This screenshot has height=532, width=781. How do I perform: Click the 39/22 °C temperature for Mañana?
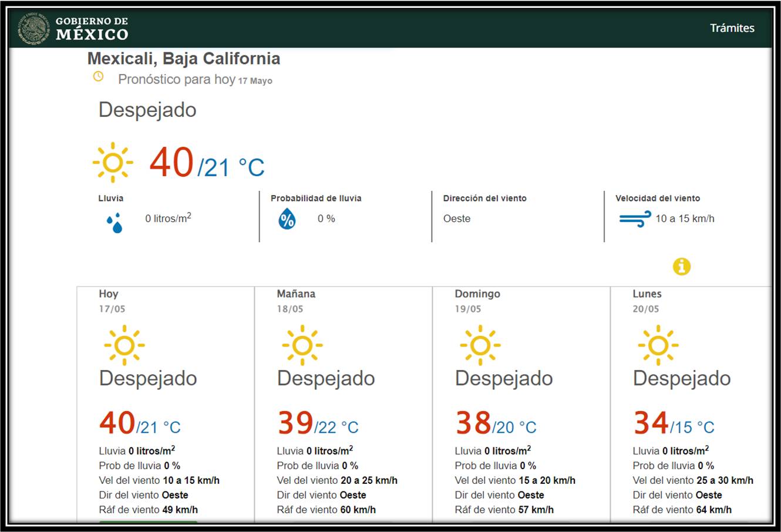click(318, 423)
